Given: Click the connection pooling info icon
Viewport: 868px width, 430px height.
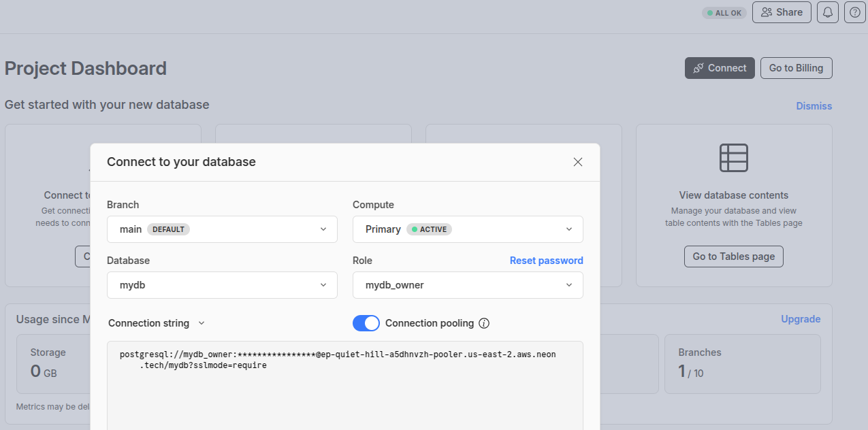Looking at the screenshot, I should 484,323.
